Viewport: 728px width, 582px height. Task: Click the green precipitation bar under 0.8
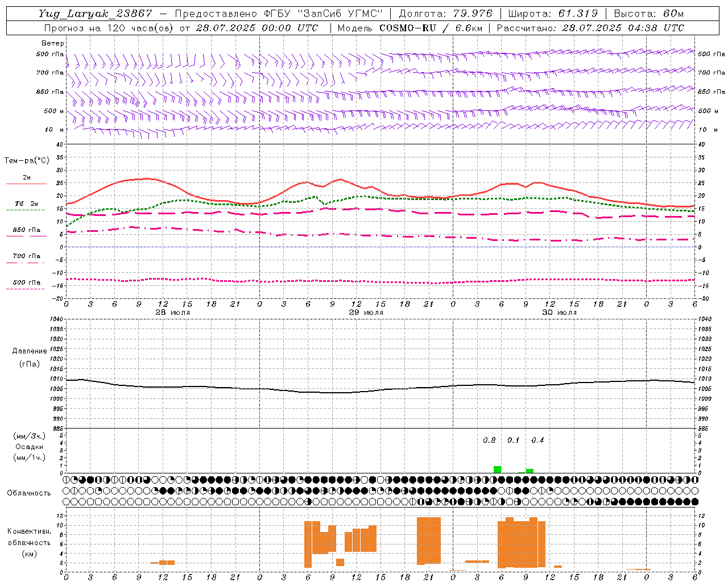tap(497, 469)
